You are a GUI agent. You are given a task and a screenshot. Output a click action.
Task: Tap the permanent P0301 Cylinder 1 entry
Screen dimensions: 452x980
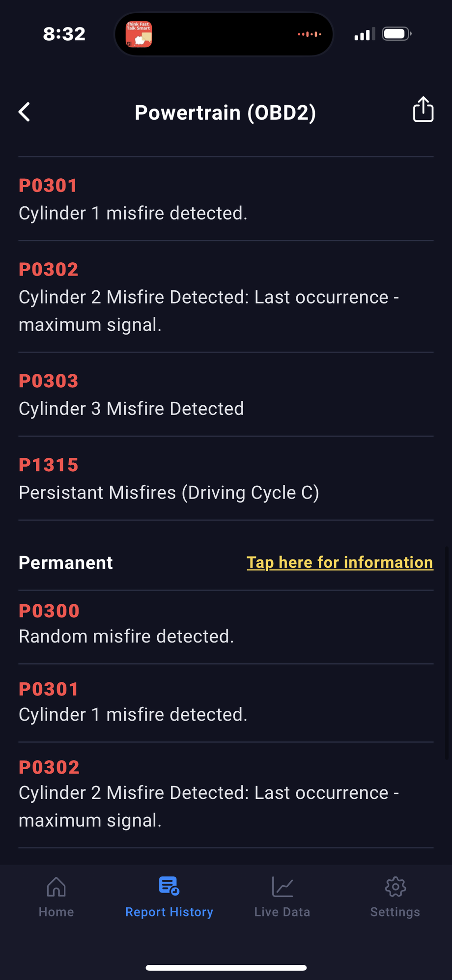tap(133, 702)
